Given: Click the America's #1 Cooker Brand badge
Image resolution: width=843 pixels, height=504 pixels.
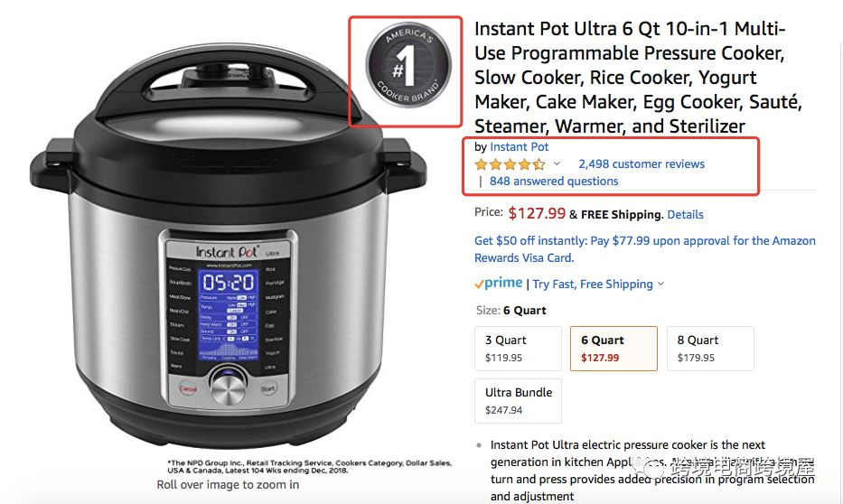Looking at the screenshot, I should tap(408, 66).
